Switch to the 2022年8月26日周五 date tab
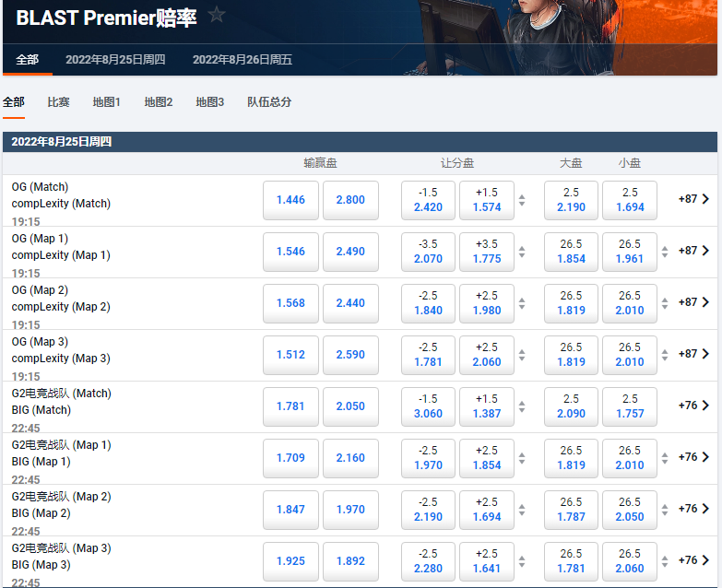Viewport: 722px width, 588px height. click(x=243, y=60)
